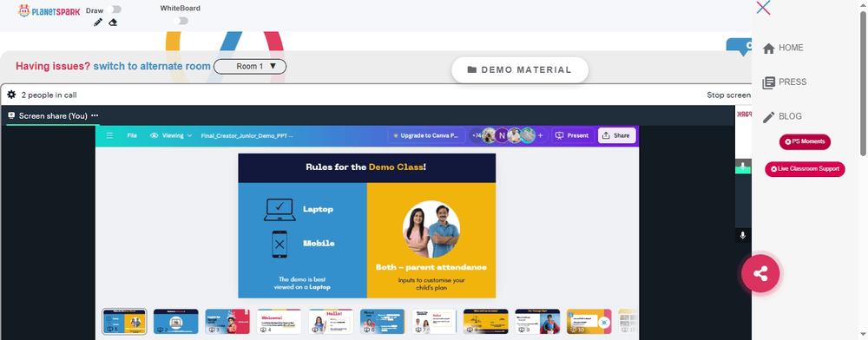Click switch to alternate room link

point(152,66)
